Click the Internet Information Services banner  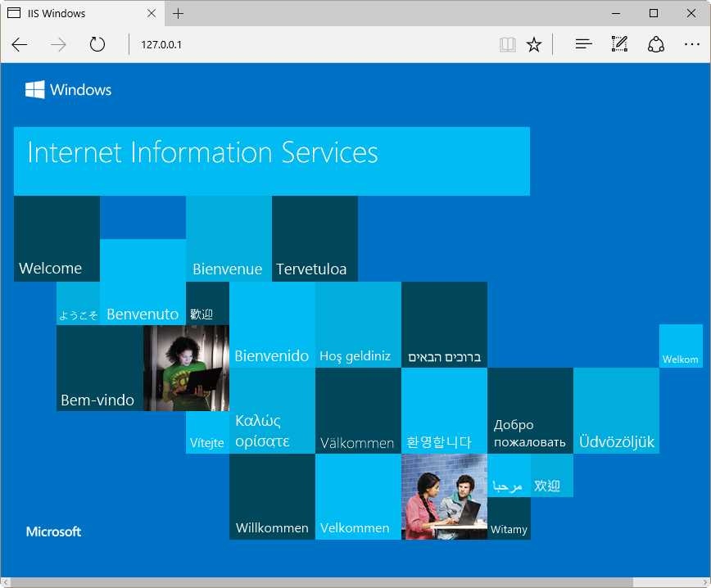[272, 161]
